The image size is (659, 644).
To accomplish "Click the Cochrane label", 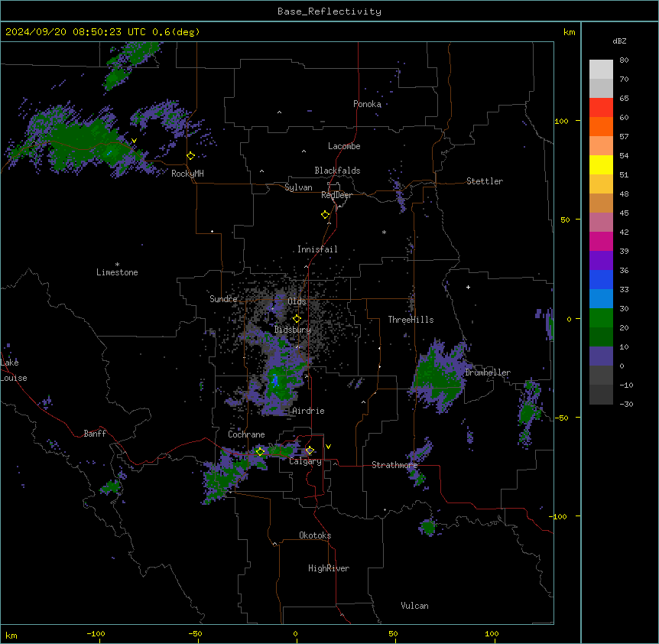I will [x=246, y=434].
